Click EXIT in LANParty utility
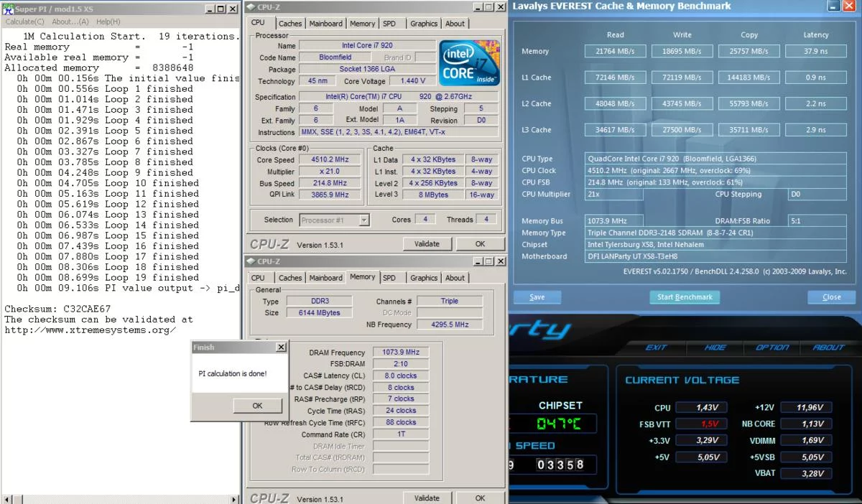Screen dimensions: 862x504 click(x=656, y=347)
